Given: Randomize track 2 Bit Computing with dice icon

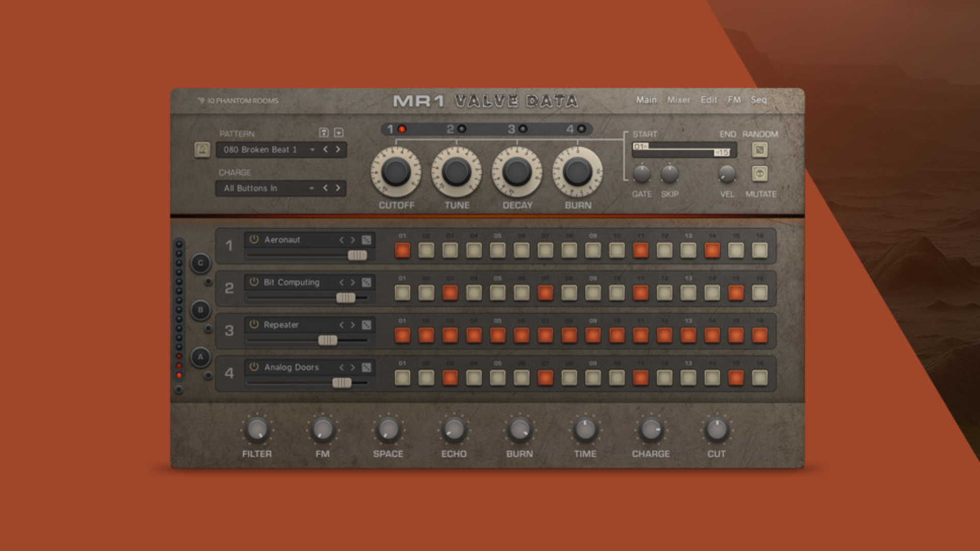Looking at the screenshot, I should tap(366, 282).
